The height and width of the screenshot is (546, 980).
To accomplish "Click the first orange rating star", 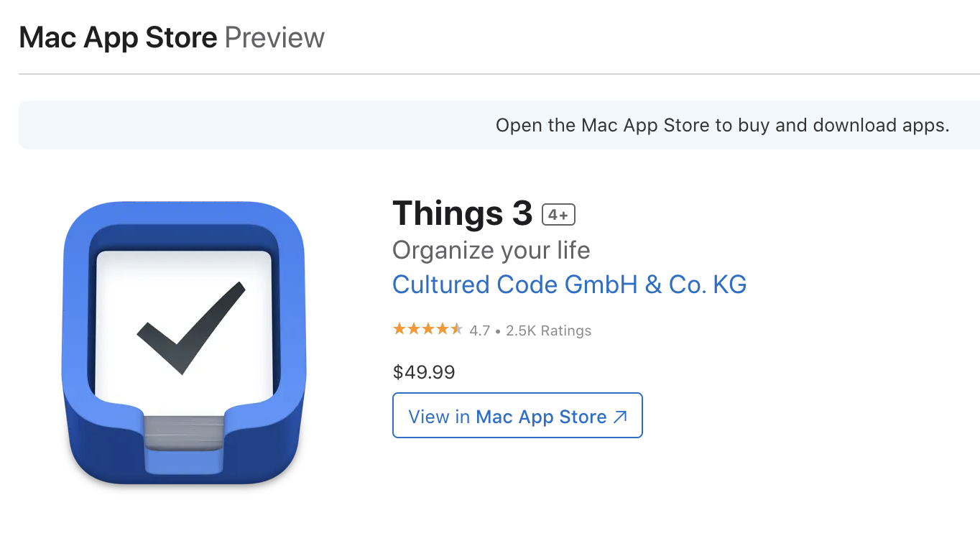I will click(401, 328).
